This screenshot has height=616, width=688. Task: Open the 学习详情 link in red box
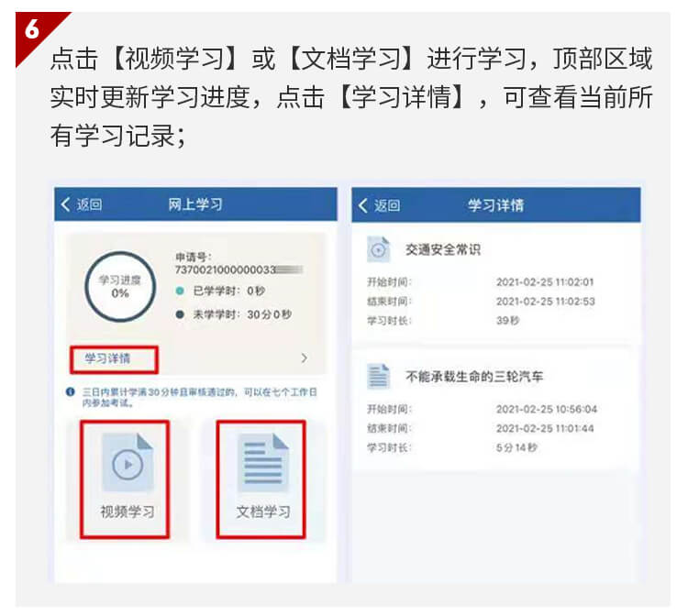[x=108, y=358]
